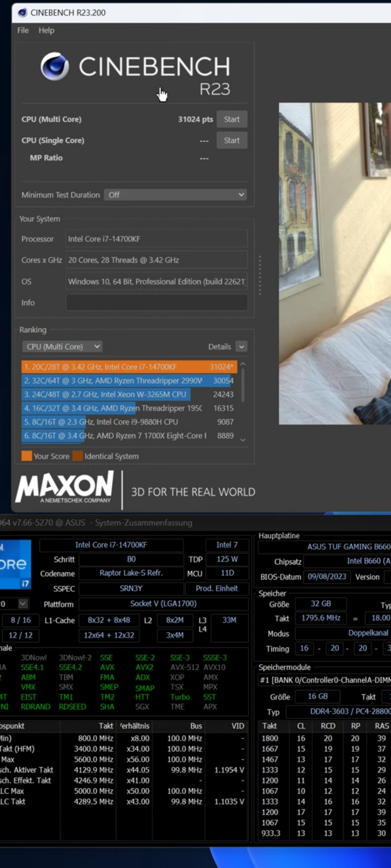Click the Typ DDR4-3603 / PC4-28800 value

tap(339, 711)
